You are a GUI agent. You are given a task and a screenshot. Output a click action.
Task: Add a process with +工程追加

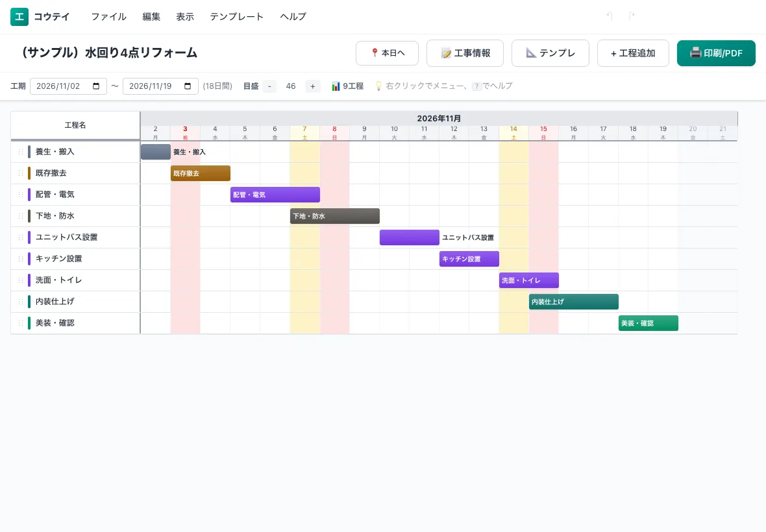click(633, 53)
